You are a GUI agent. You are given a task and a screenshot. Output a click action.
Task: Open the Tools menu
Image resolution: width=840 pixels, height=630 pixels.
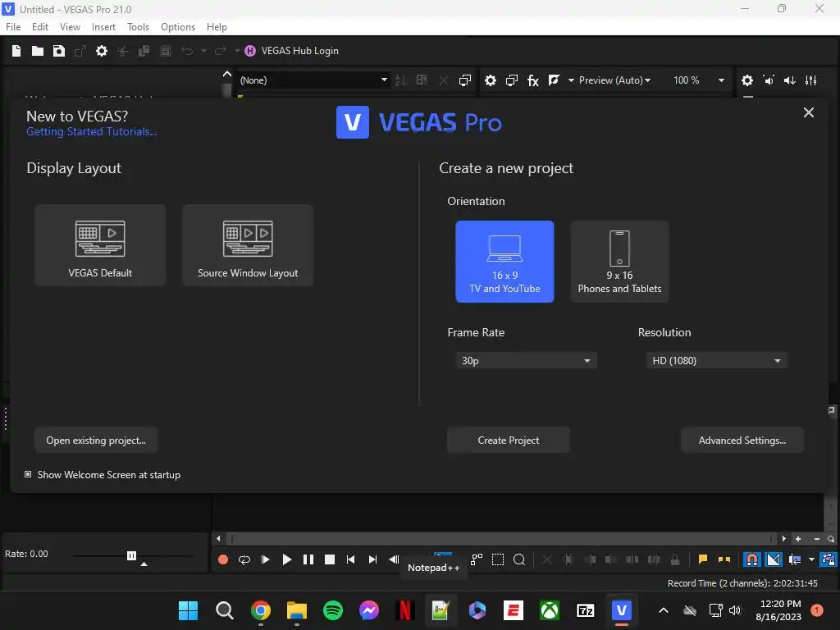(x=138, y=27)
